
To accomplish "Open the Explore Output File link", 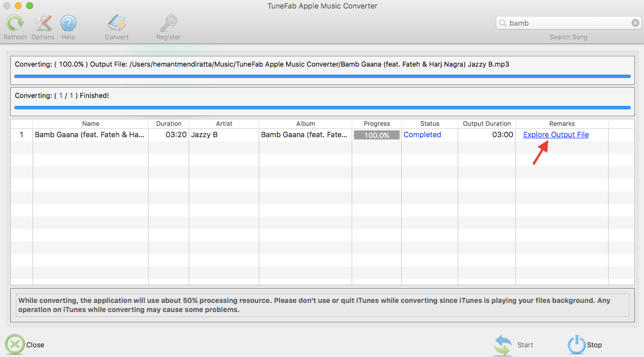I will [556, 134].
